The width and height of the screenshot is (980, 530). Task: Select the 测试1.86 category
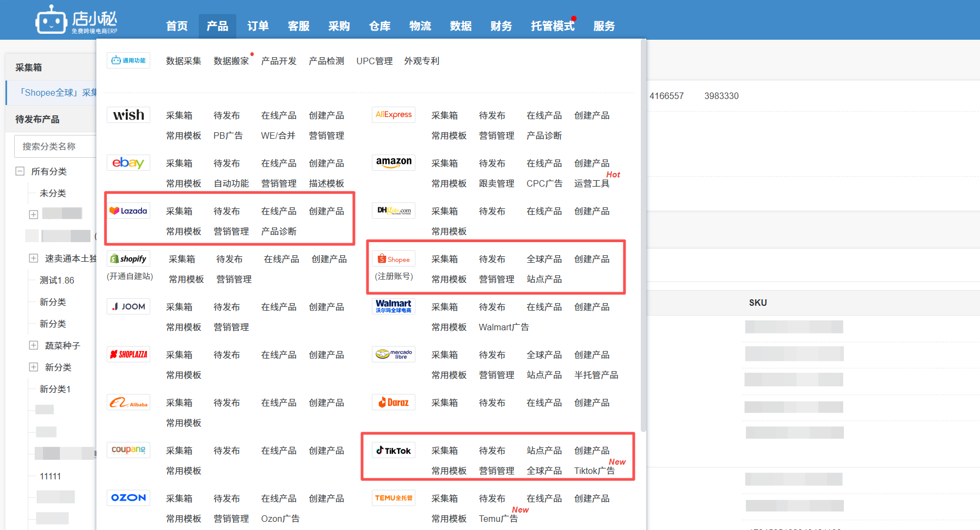pyautogui.click(x=57, y=280)
